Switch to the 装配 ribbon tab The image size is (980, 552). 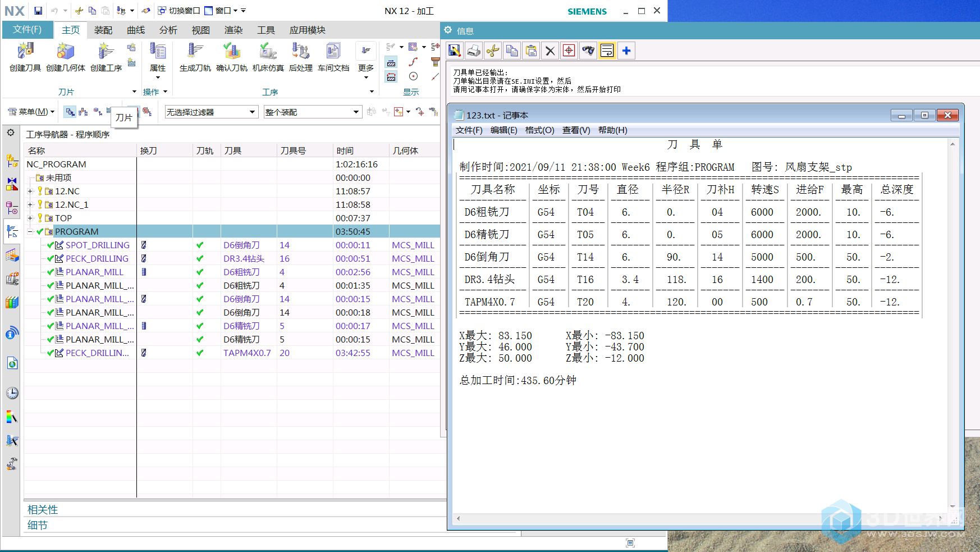pos(103,30)
